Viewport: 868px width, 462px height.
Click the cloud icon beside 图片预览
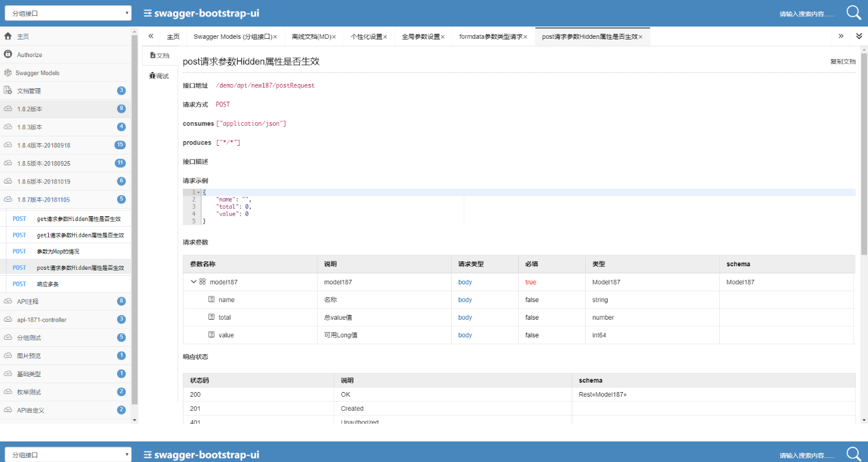point(8,356)
